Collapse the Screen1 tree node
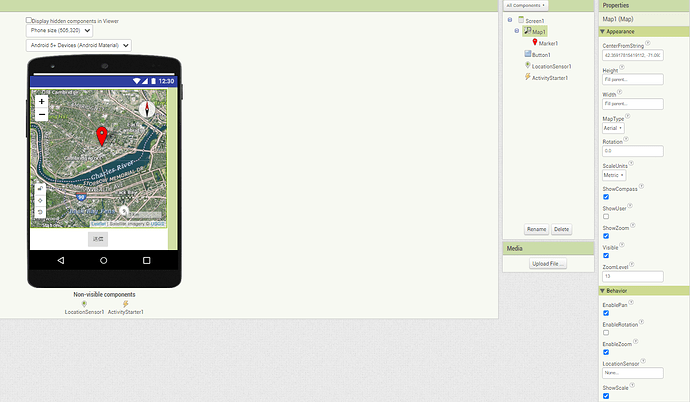Viewport: 690px width, 402px height. click(510, 20)
